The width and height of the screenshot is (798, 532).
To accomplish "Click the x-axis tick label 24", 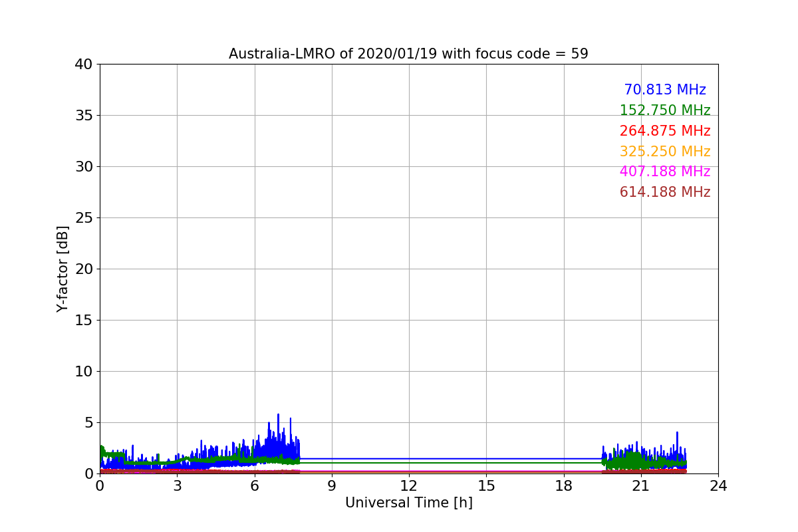I will (718, 486).
